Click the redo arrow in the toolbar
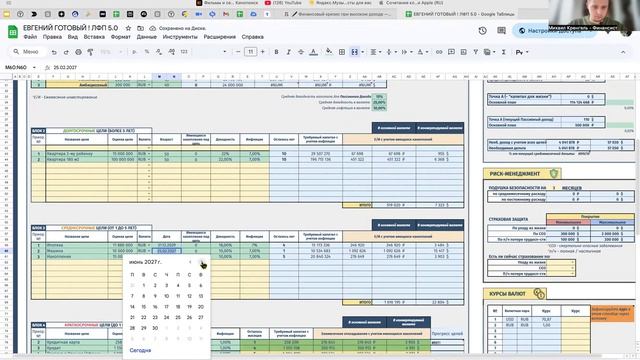The width and height of the screenshot is (640, 360). point(66,52)
